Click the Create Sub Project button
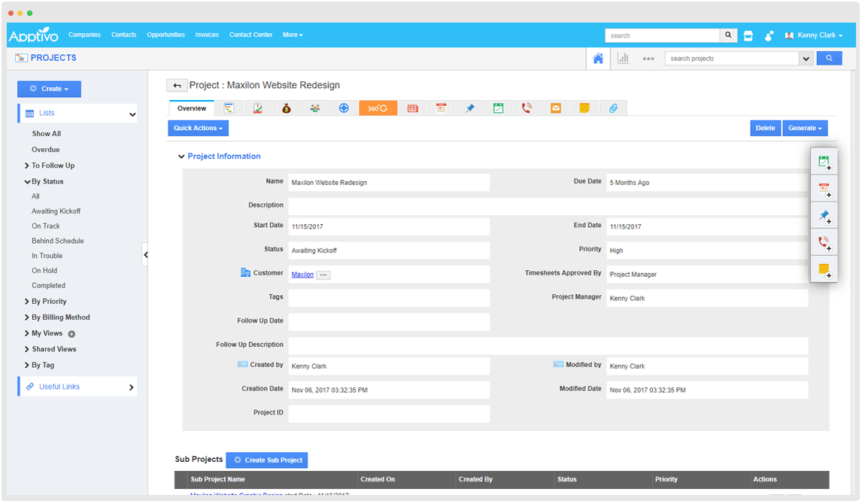 tap(267, 460)
